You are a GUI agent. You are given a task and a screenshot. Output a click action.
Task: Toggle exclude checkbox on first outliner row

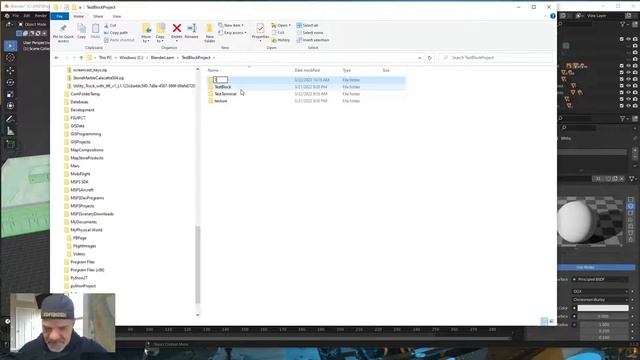tap(622, 39)
